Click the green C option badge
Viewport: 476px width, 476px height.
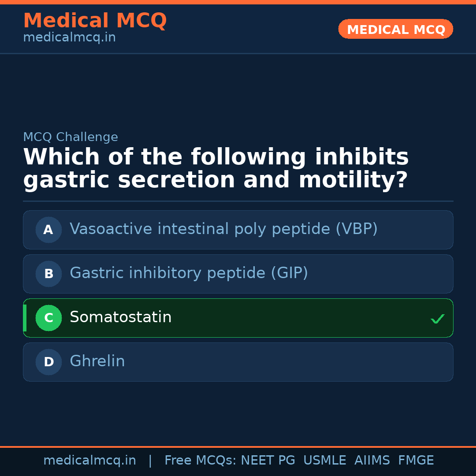pyautogui.click(x=48, y=318)
